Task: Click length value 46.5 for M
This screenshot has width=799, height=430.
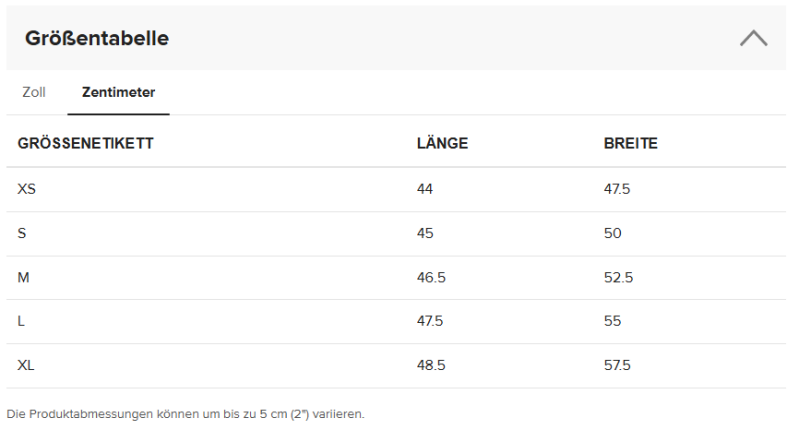Action: pos(431,277)
